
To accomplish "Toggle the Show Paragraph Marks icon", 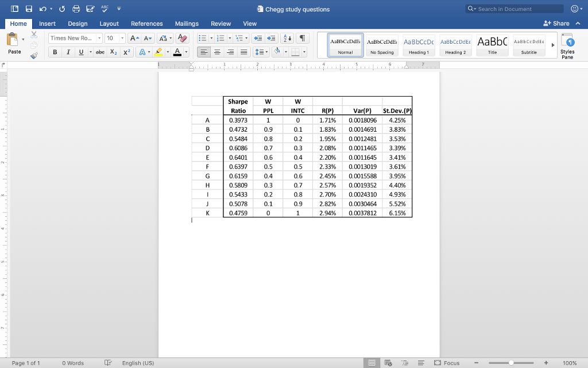I will 303,39.
